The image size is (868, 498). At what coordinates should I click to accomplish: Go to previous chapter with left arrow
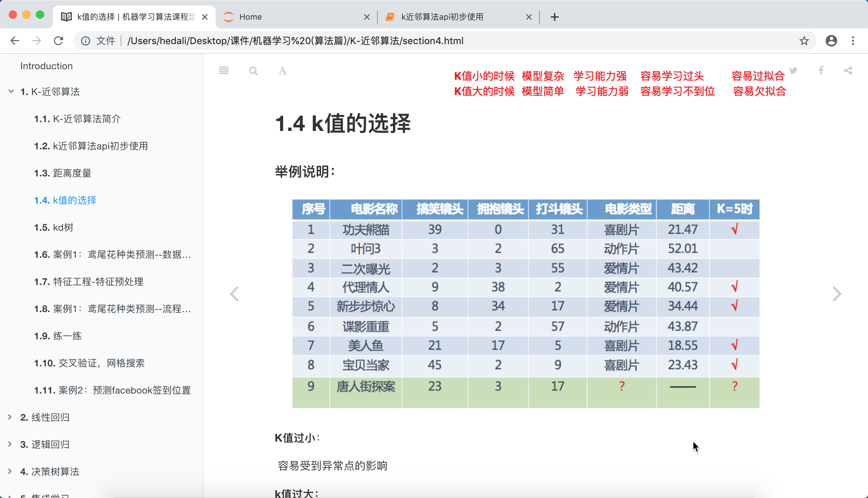[234, 294]
